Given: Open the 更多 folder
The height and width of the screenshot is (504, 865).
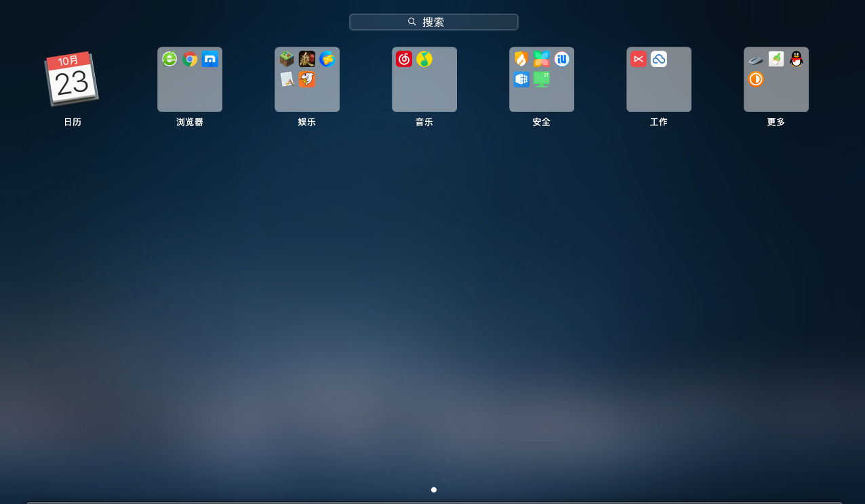Looking at the screenshot, I should [776, 79].
